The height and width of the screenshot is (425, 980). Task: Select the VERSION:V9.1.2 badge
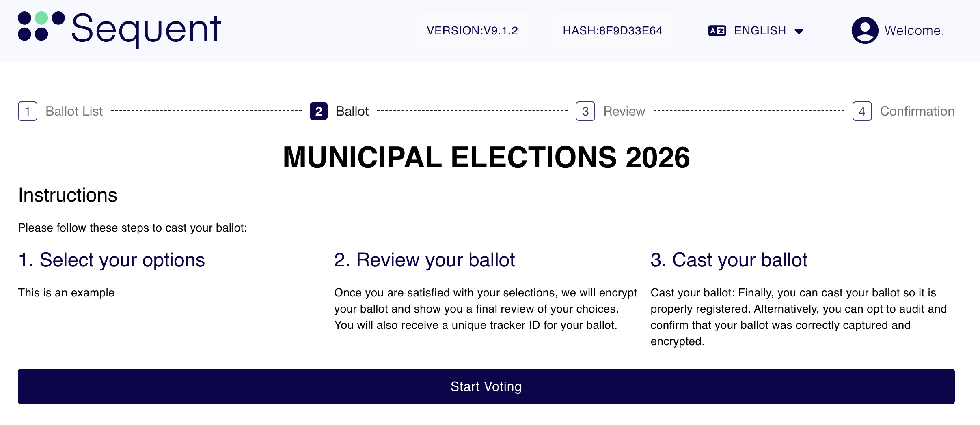tap(473, 30)
